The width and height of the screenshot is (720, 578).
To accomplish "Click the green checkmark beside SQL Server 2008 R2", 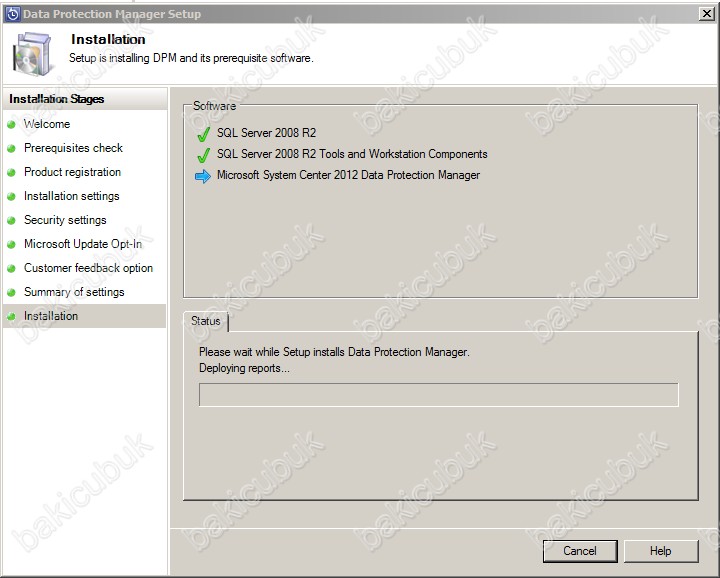I will [203, 134].
